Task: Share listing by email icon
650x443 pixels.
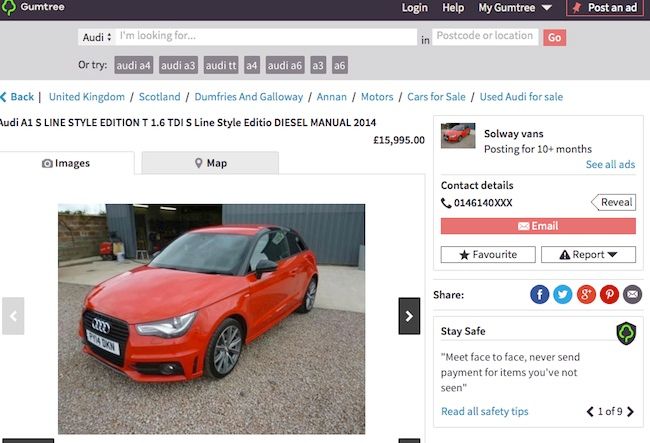Action: pyautogui.click(x=632, y=295)
